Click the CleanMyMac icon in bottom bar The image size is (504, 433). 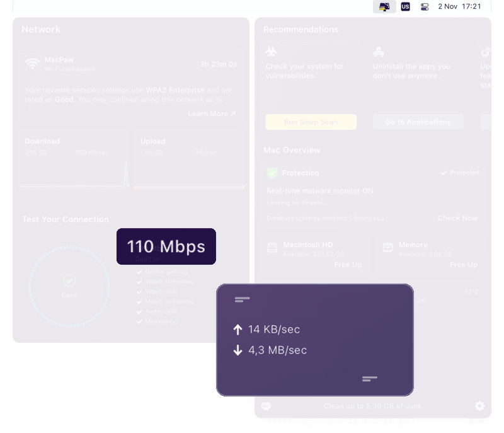266,407
